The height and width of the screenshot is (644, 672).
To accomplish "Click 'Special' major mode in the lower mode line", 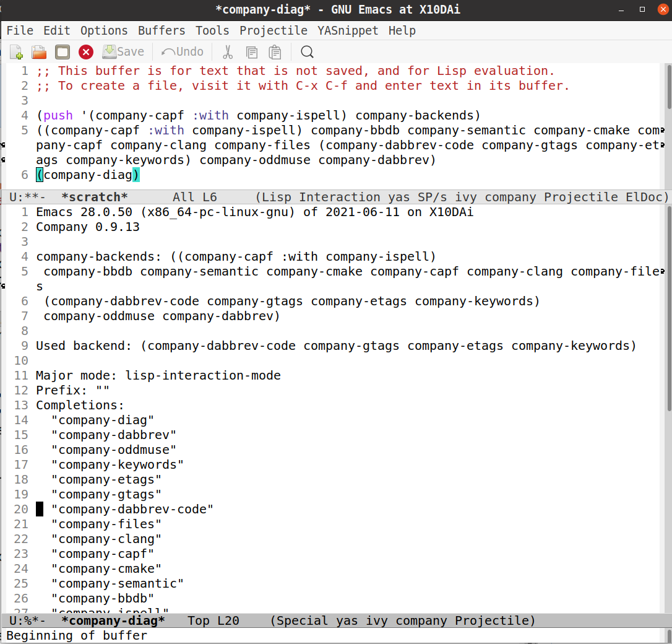I will pos(303,621).
